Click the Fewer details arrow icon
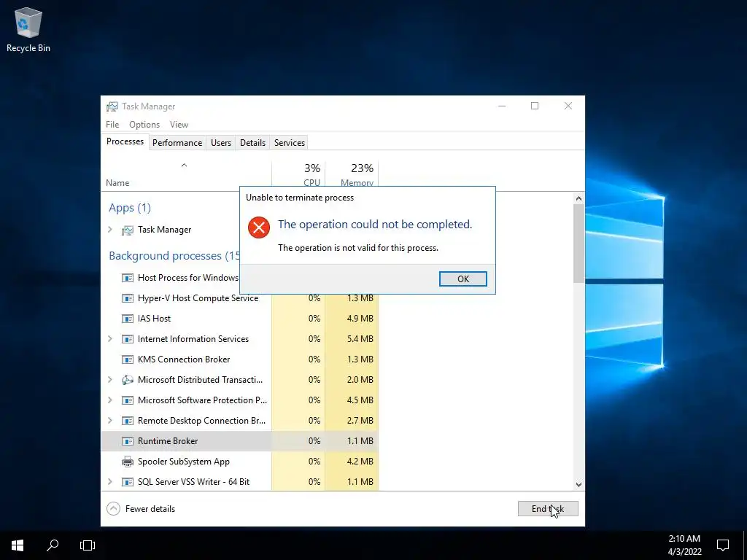 [x=113, y=508]
